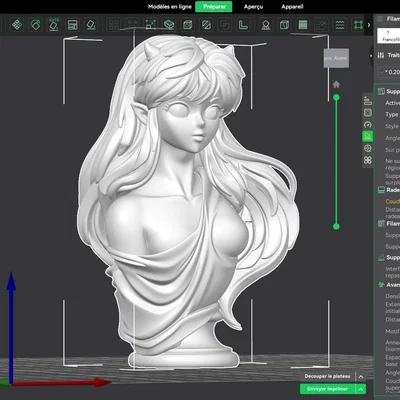The height and width of the screenshot is (400, 400).
Task: Click the top handle of green layer slider
Action: [336, 97]
